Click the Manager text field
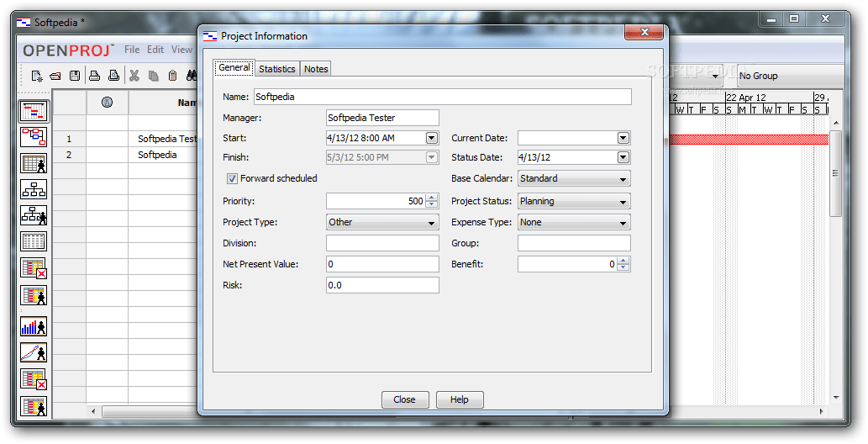 pos(382,118)
